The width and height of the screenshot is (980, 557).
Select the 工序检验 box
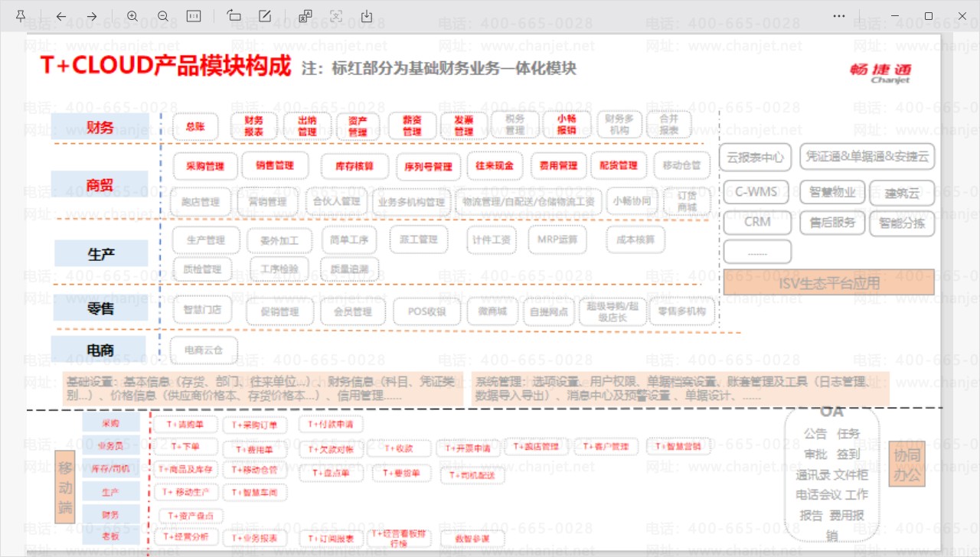point(279,269)
